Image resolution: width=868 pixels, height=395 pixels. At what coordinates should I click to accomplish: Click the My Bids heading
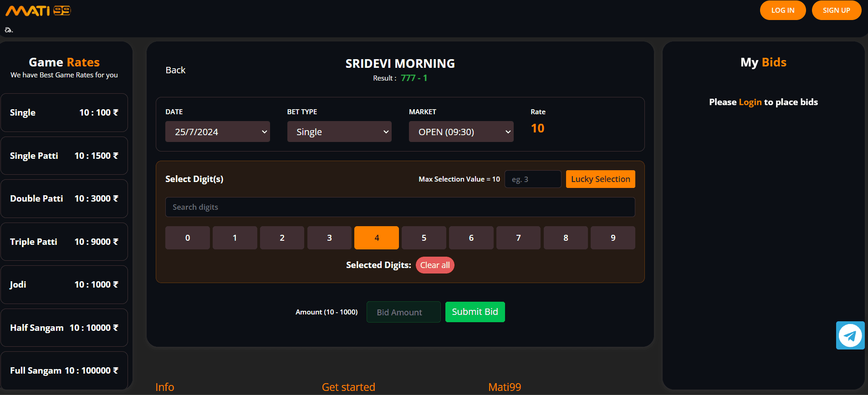pyautogui.click(x=763, y=62)
